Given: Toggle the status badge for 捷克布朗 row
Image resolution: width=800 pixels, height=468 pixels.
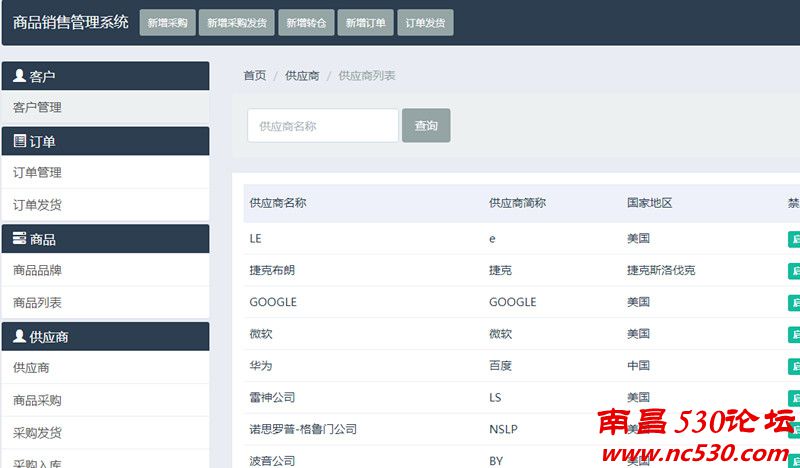Looking at the screenshot, I should pos(794,271).
